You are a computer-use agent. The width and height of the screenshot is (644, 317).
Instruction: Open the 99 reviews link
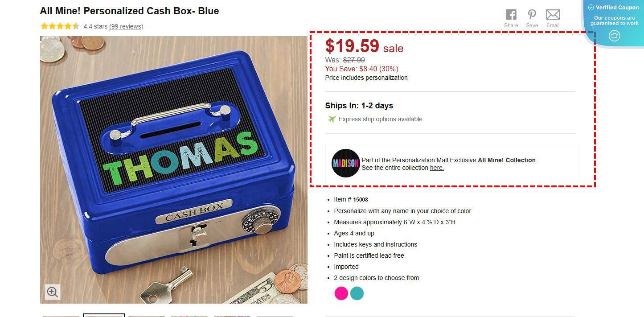126,26
